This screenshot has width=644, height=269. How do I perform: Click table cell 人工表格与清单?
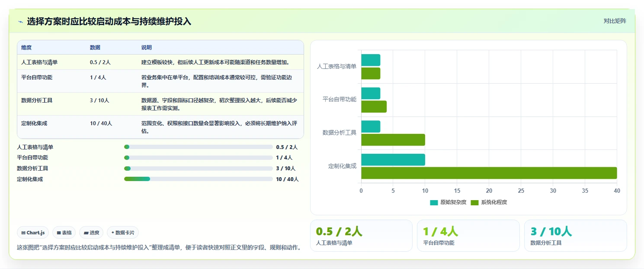(x=39, y=62)
